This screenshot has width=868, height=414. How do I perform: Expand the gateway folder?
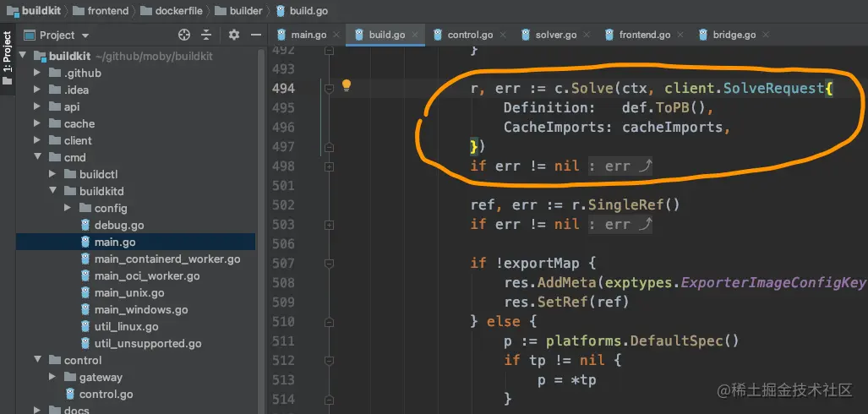pyautogui.click(x=52, y=377)
